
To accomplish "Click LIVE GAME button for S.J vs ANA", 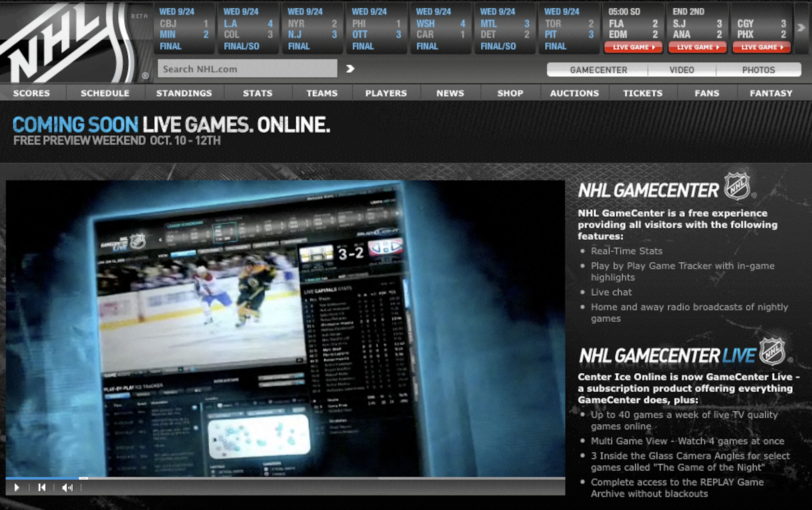I will (x=697, y=47).
